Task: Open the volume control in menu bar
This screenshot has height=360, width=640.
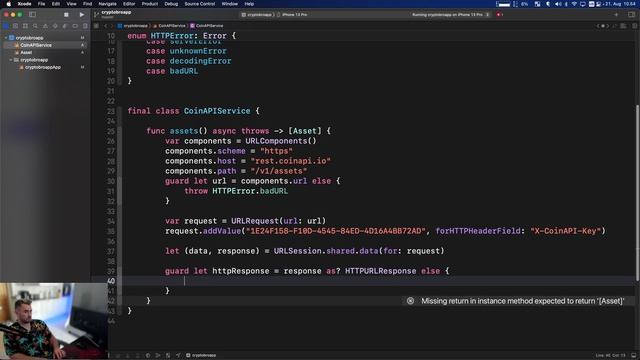Action: click(x=558, y=4)
